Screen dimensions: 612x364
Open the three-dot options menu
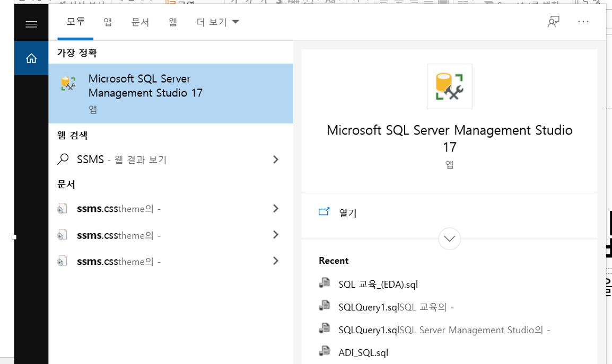[x=583, y=22]
